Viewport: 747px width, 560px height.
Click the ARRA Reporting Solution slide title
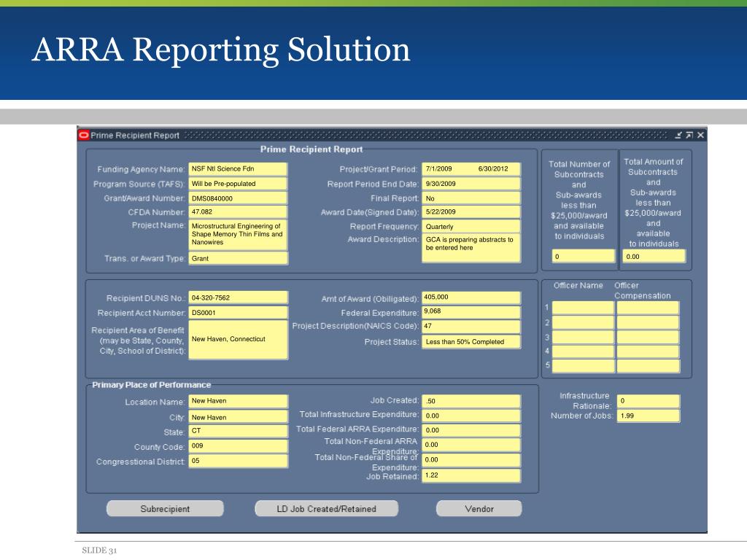[x=221, y=50]
